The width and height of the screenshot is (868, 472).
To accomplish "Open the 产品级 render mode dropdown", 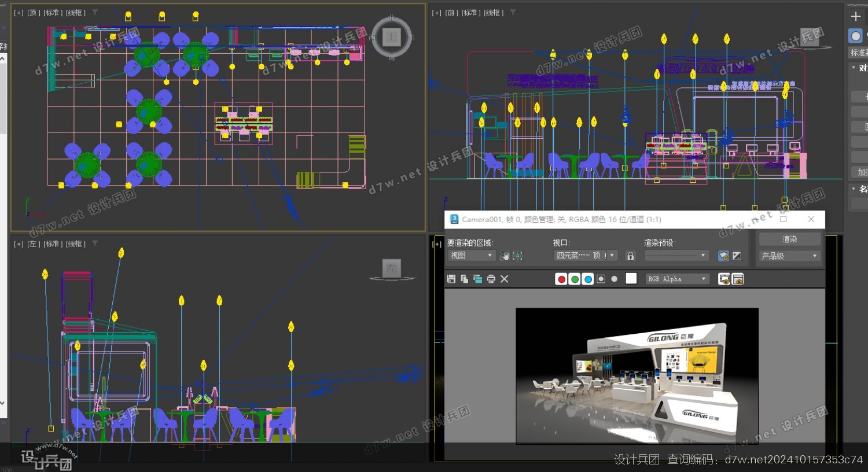I will click(790, 256).
